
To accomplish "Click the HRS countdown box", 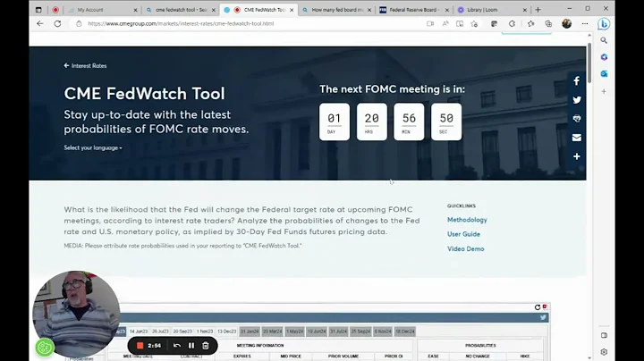I will click(x=372, y=122).
